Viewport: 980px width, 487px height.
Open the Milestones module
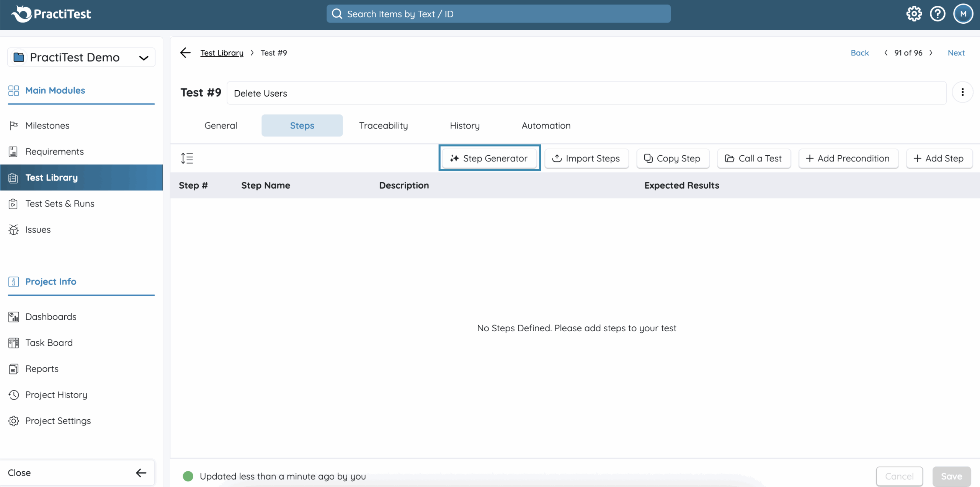pos(47,125)
